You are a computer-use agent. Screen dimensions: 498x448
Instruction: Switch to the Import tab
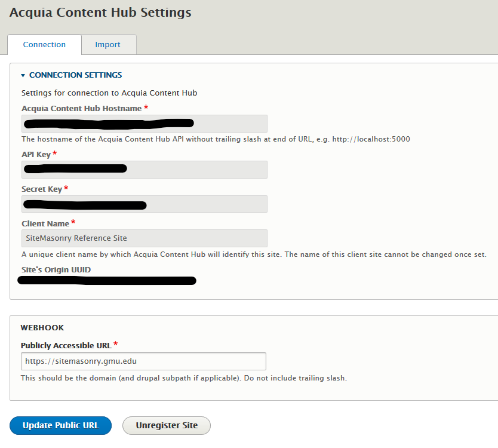tap(108, 44)
